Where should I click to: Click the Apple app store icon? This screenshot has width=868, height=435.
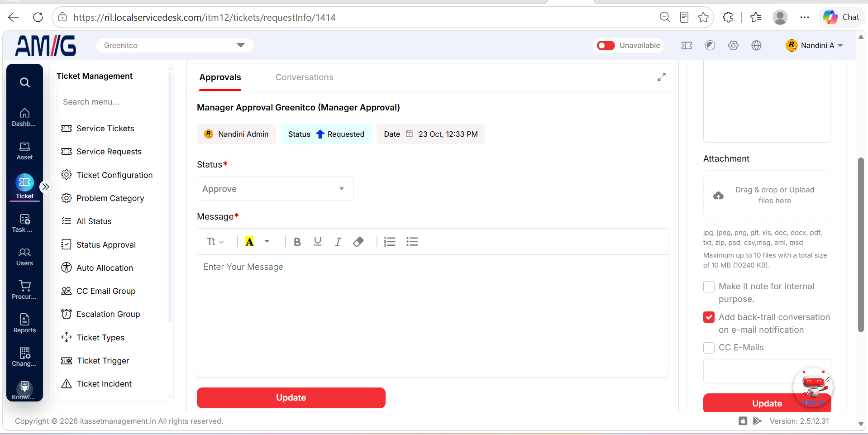click(x=743, y=421)
